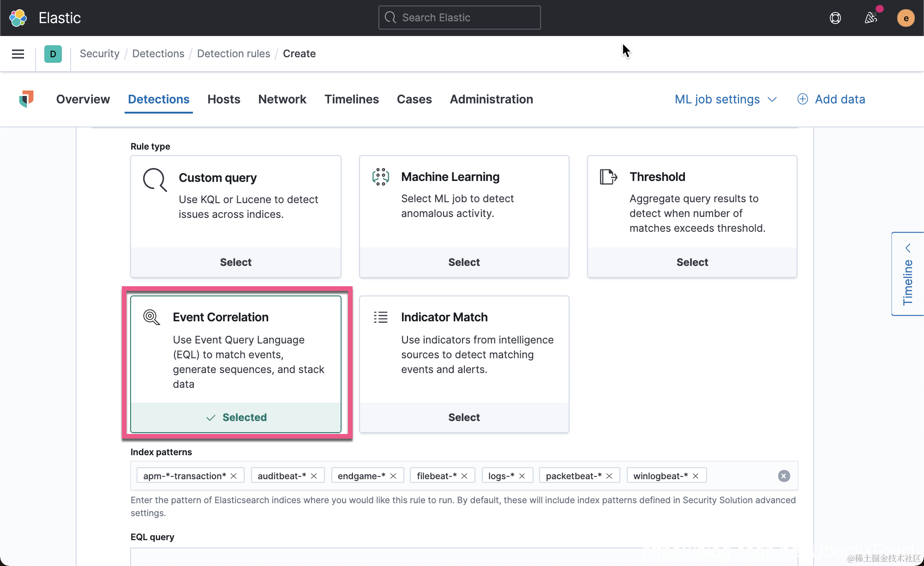Screen dimensions: 924x566
Task: Remove the endgame-* index pattern
Action: pyautogui.click(x=393, y=476)
